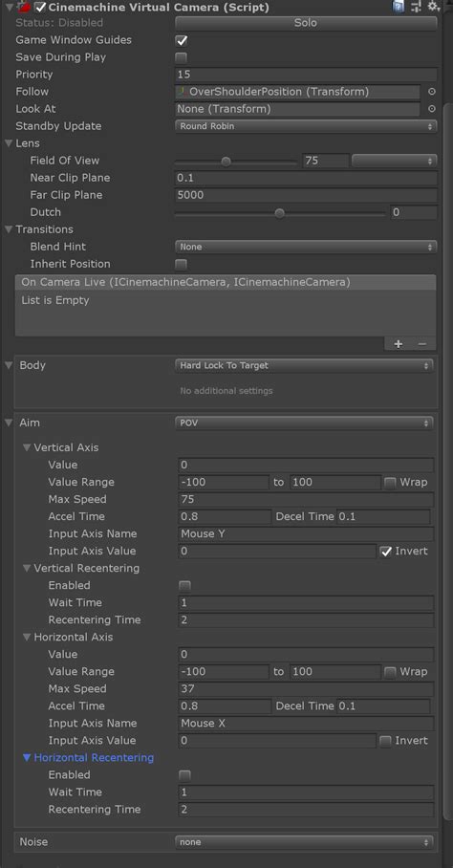Screen dimensions: 453x868
Task: Collapse the Vertical Recentering foldout
Action: (27, 568)
